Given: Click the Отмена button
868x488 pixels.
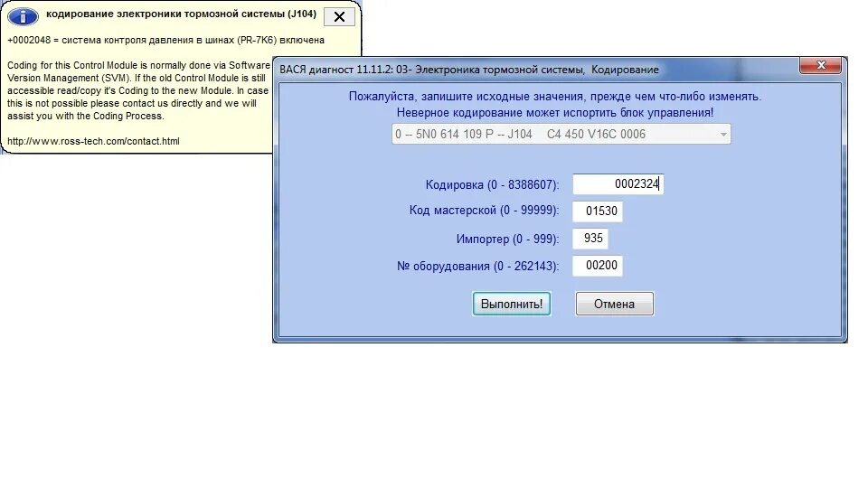Looking at the screenshot, I should 615,304.
